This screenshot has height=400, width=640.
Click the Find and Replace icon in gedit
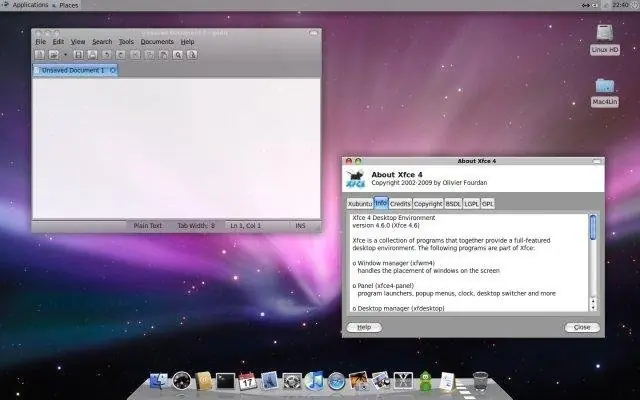(192, 55)
